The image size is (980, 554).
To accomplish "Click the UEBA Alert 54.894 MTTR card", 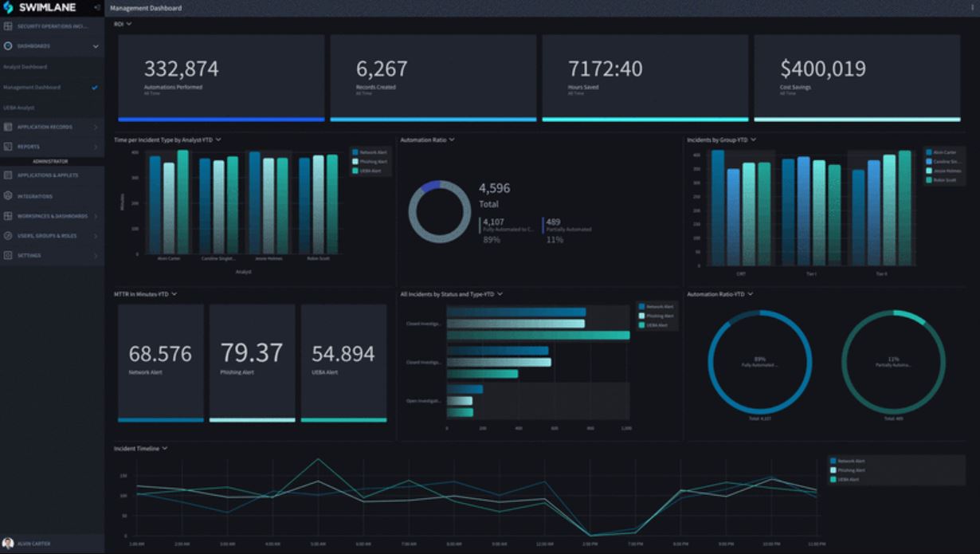I will [x=343, y=363].
